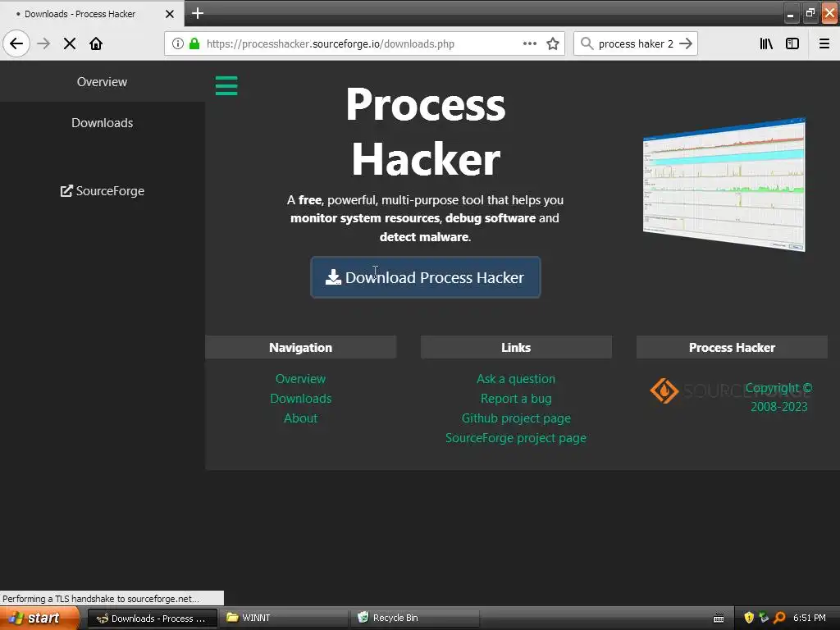Screen dimensions: 840x630
Task: Click the 6:51 PM system clock
Action: click(810, 618)
